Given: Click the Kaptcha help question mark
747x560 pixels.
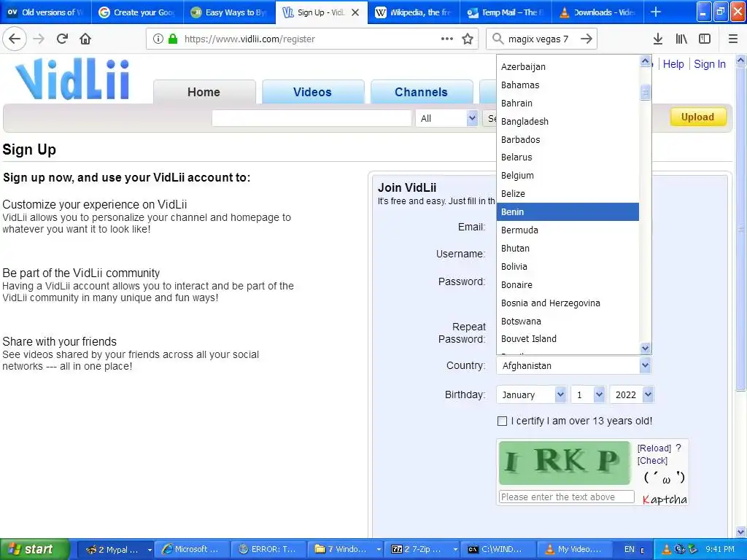Looking at the screenshot, I should (x=678, y=448).
